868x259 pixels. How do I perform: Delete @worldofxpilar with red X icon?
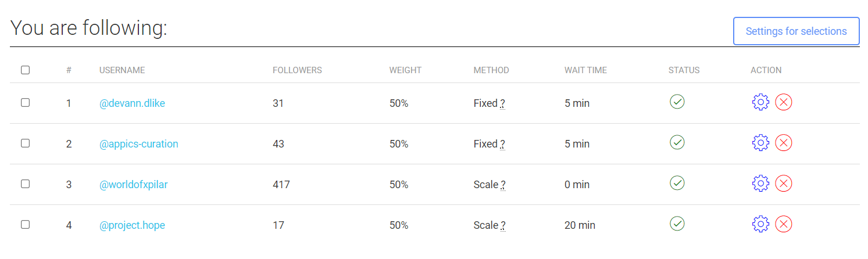point(784,184)
